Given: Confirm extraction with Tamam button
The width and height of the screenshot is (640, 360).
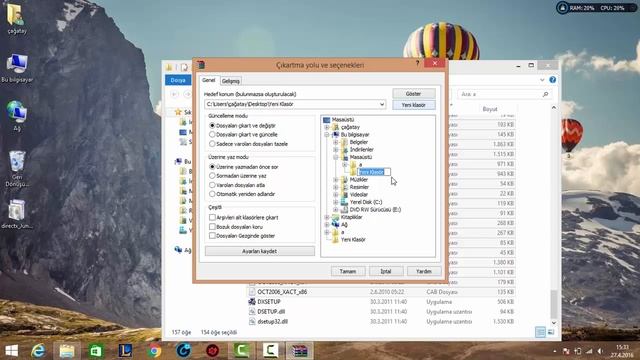Looking at the screenshot, I should [x=348, y=271].
